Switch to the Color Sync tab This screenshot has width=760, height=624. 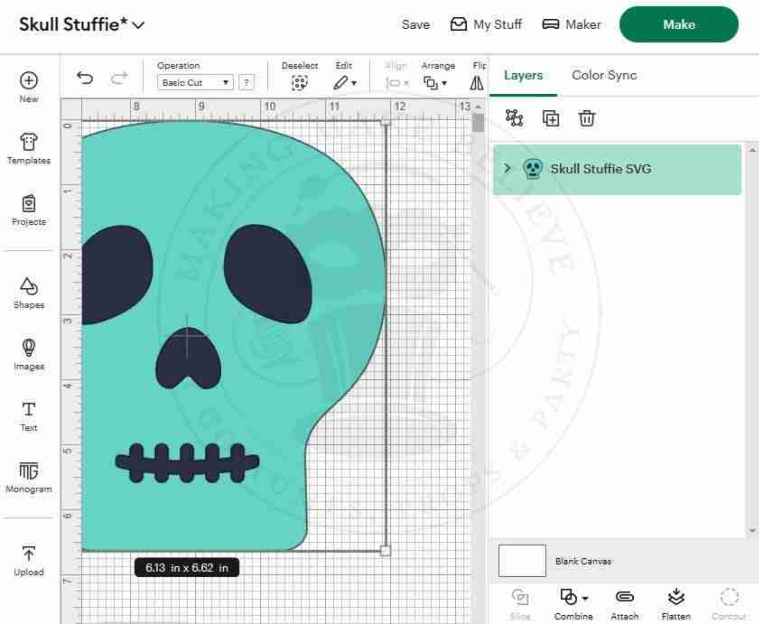[x=604, y=75]
